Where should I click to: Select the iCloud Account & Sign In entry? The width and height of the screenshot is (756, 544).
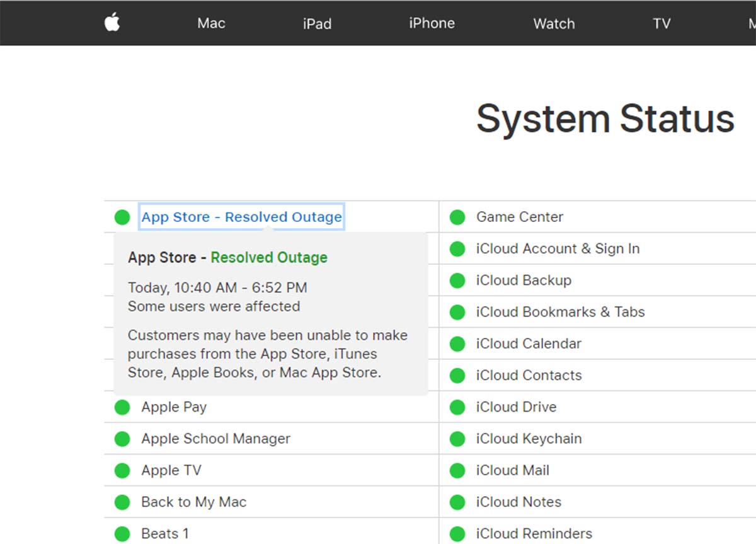coord(558,249)
